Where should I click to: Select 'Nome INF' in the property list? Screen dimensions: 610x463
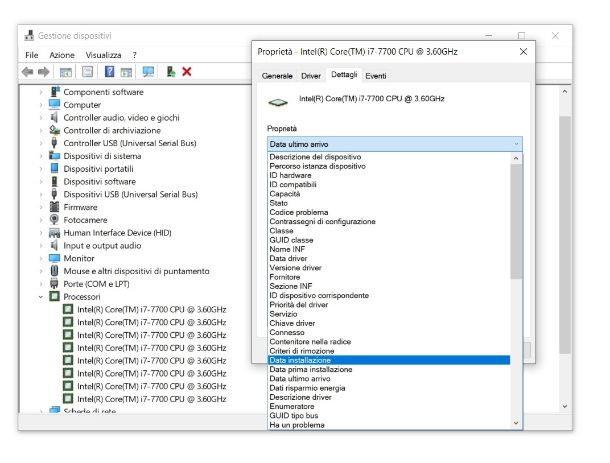389,249
